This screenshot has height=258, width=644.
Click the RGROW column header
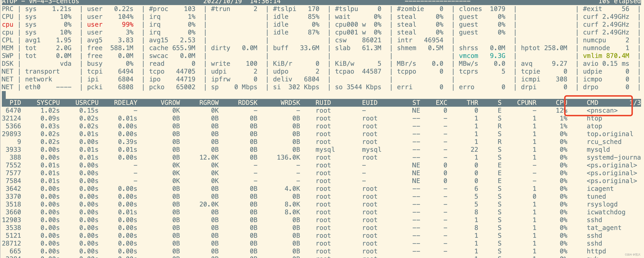pos(209,103)
